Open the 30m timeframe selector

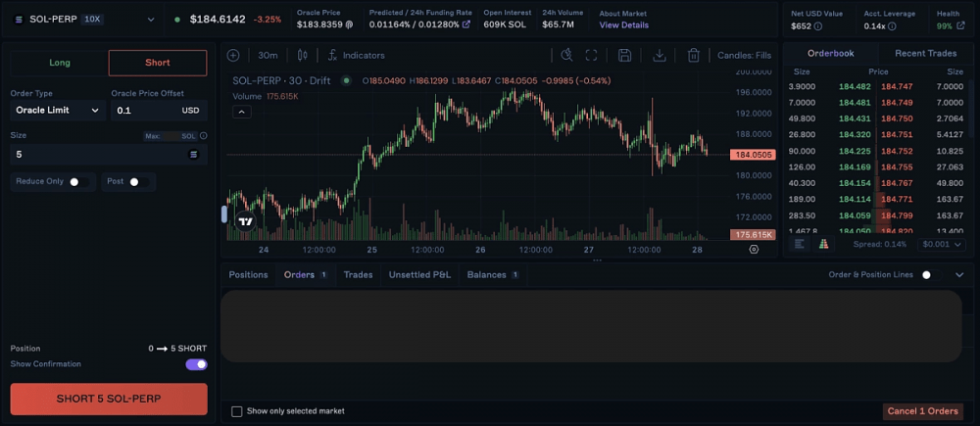(268, 55)
